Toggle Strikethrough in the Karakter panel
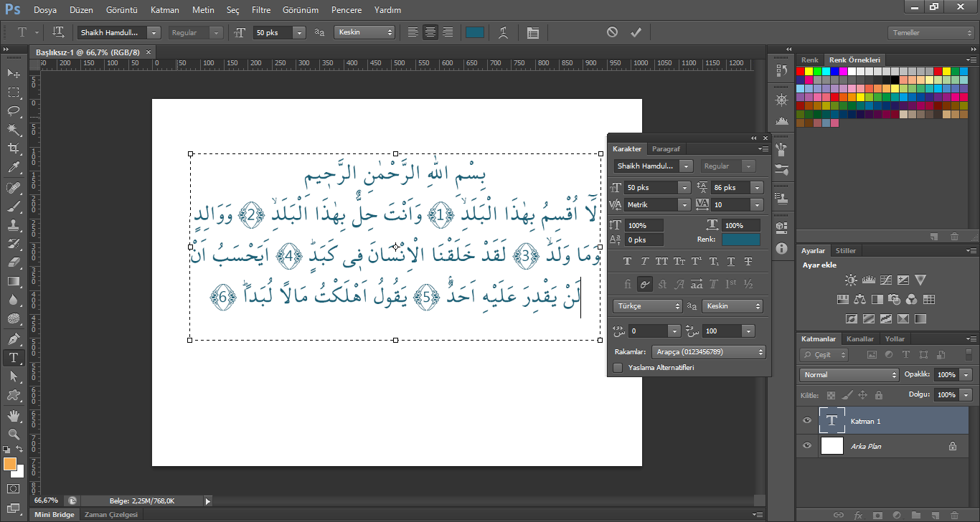 [x=748, y=262]
